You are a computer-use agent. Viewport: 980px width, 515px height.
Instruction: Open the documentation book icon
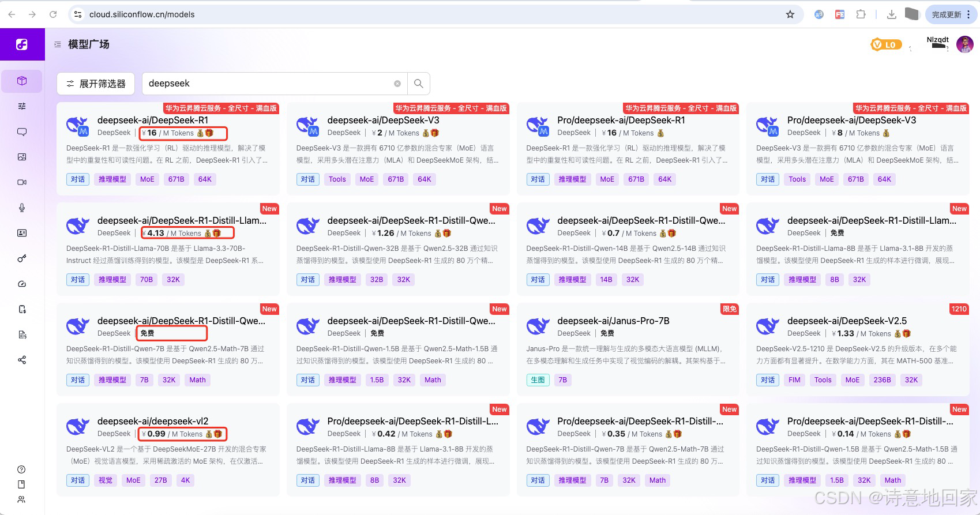[x=21, y=484]
